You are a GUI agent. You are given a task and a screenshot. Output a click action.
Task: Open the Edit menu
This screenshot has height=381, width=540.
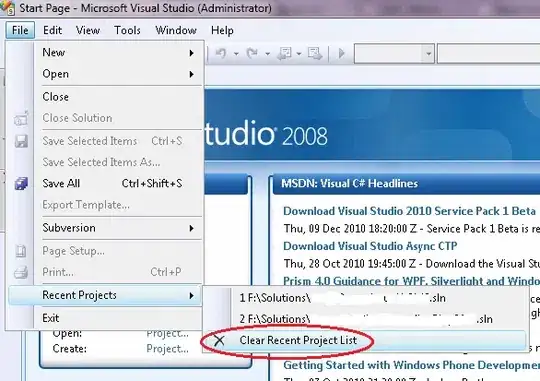(52, 30)
